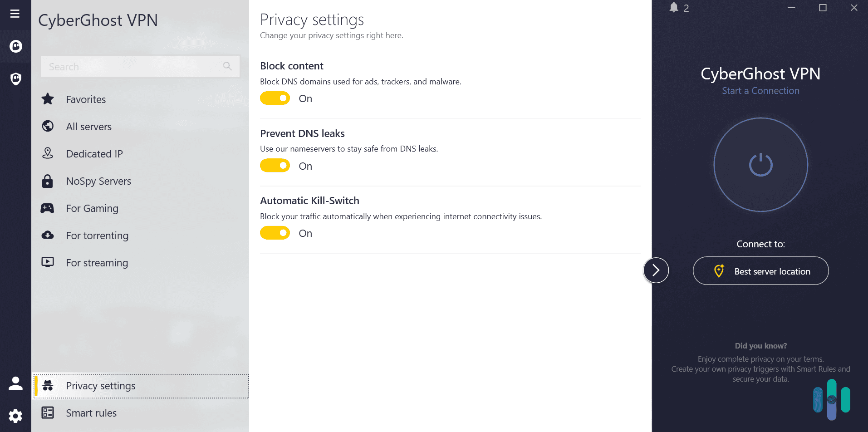Viewport: 868px width, 432px height.
Task: Click the Start a Connection link
Action: coord(760,90)
